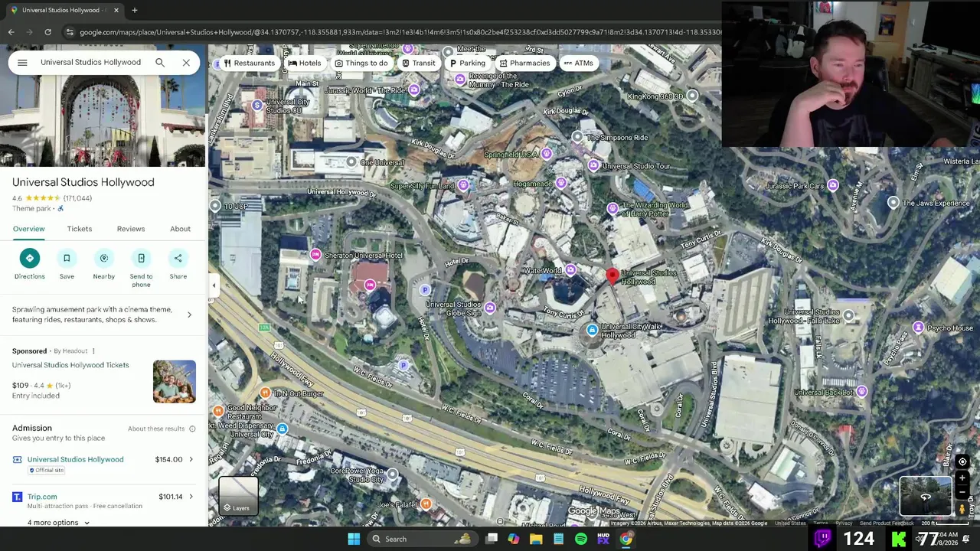Open the Sponsored listing options menu
980x551 pixels.
[93, 351]
